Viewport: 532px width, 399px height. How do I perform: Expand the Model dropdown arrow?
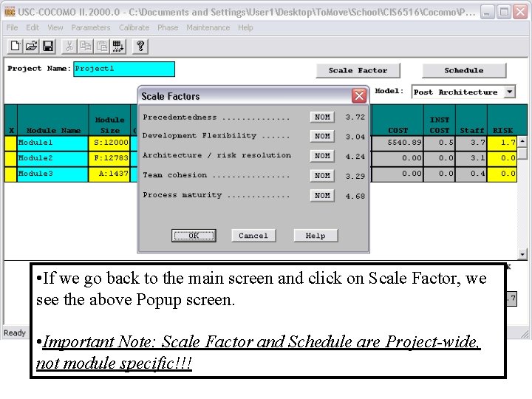(x=509, y=92)
